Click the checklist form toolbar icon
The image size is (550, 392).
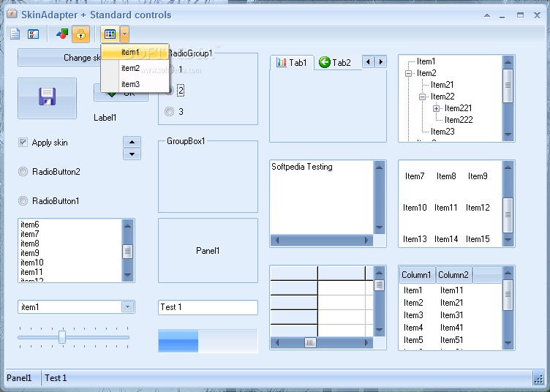click(34, 34)
